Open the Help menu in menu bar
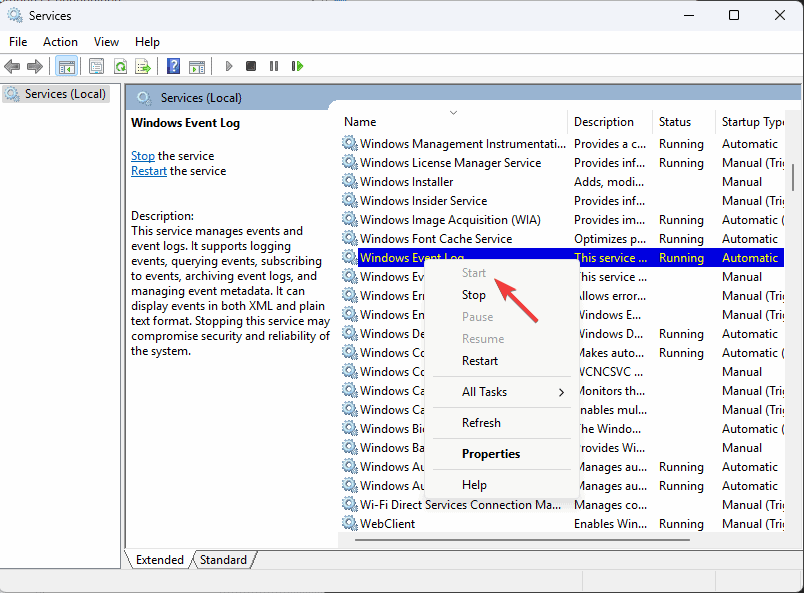The image size is (804, 593). pos(147,42)
